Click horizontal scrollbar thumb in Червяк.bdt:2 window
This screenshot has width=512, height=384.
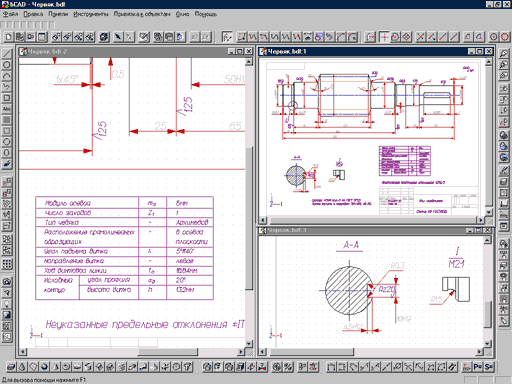point(168,351)
